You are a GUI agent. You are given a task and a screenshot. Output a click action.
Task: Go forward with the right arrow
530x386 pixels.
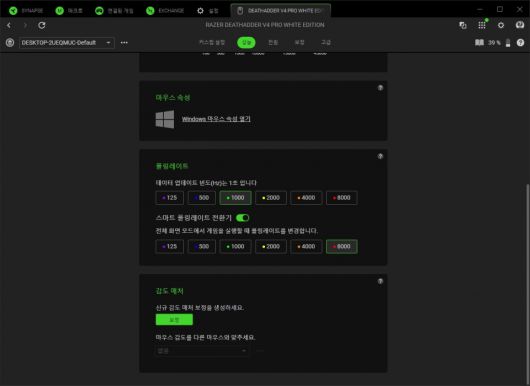coord(25,25)
